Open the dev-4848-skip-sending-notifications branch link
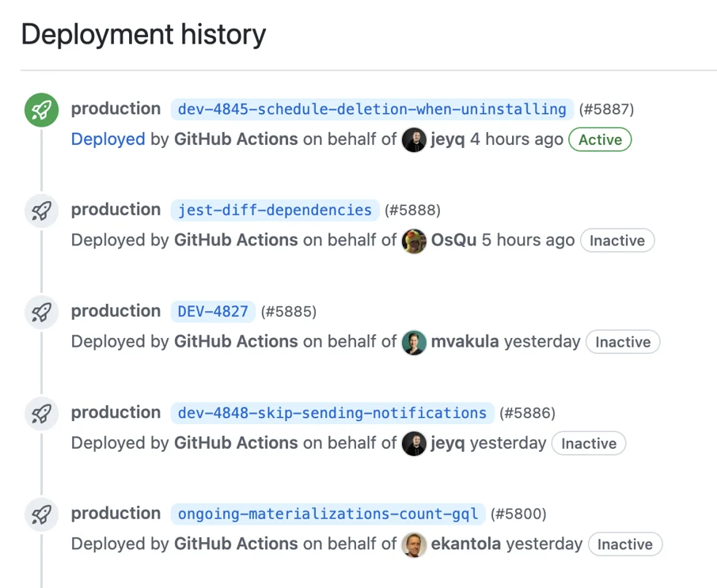The image size is (717, 588). coord(332,413)
